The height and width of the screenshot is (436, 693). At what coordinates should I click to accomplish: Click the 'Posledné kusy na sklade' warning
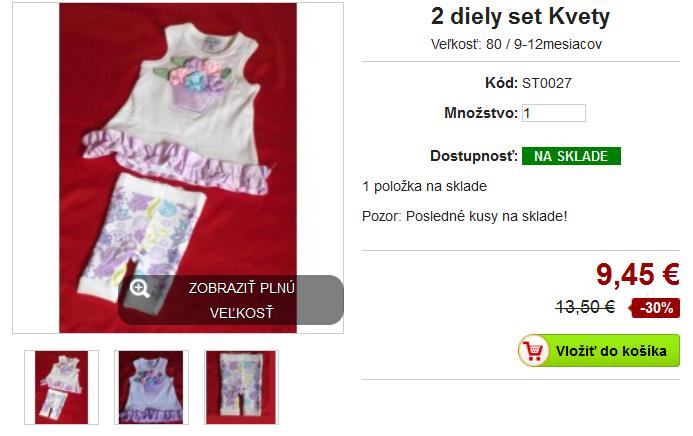point(465,216)
